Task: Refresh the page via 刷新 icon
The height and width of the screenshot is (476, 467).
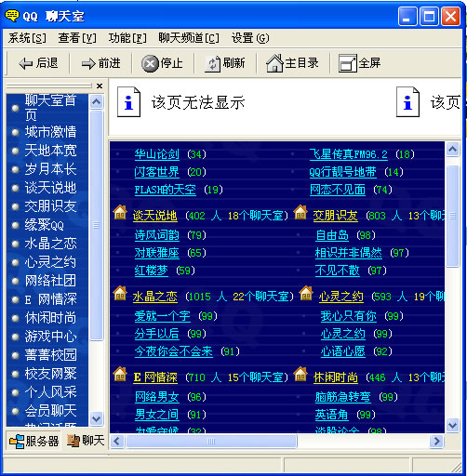Action: [213, 64]
